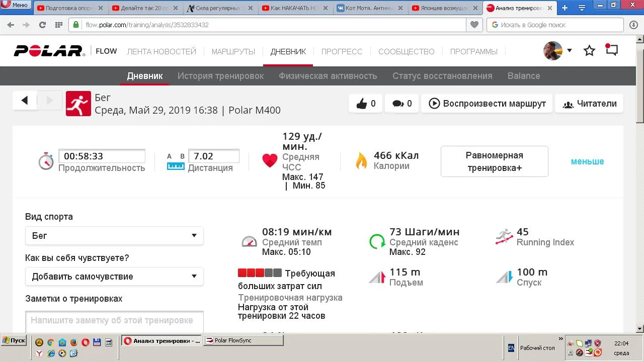Switch to Подготовка опор browser tab
The image size is (644, 362).
(71, 8)
